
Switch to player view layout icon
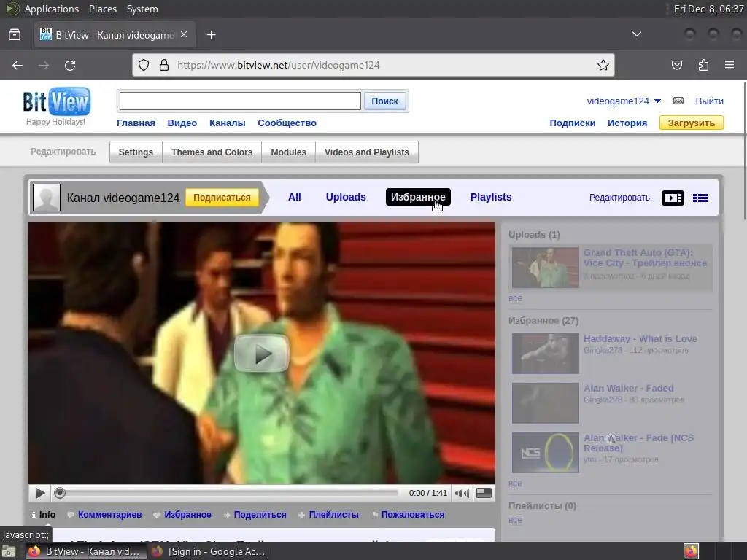[673, 198]
